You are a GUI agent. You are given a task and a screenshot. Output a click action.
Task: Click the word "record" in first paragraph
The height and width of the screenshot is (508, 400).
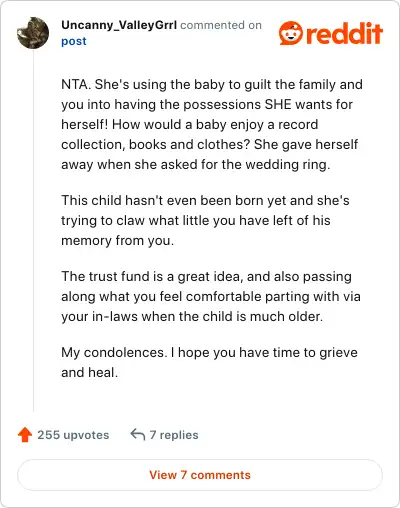pos(298,124)
